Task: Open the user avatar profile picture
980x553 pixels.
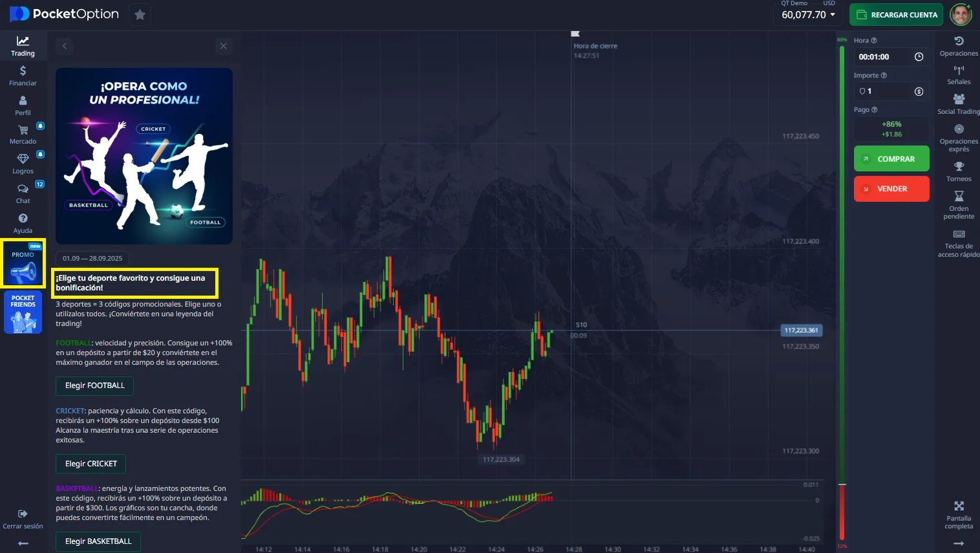Action: pos(961,14)
